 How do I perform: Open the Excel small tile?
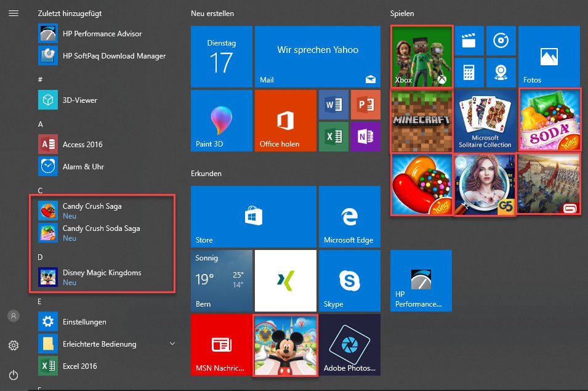334,137
